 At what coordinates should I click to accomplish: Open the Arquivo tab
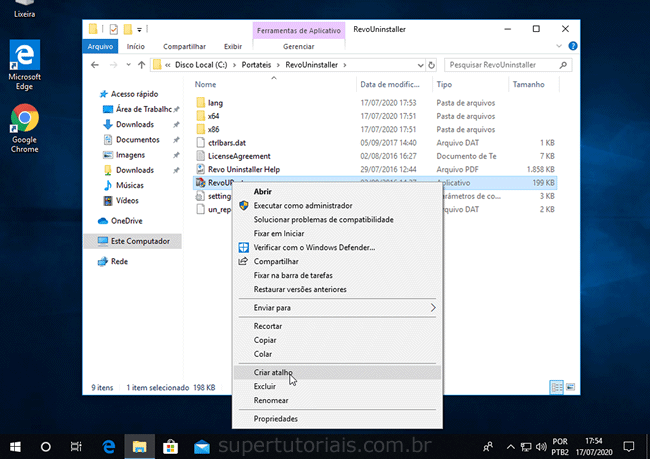tap(100, 46)
